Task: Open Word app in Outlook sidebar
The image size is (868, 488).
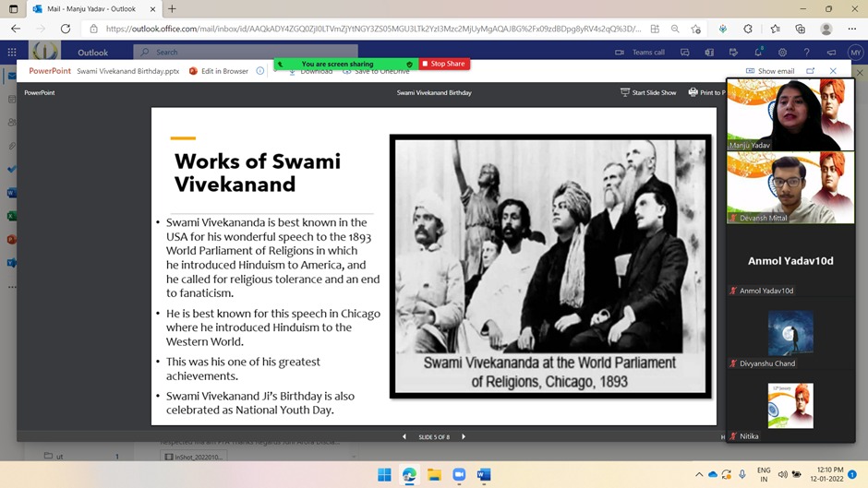Action: point(11,193)
